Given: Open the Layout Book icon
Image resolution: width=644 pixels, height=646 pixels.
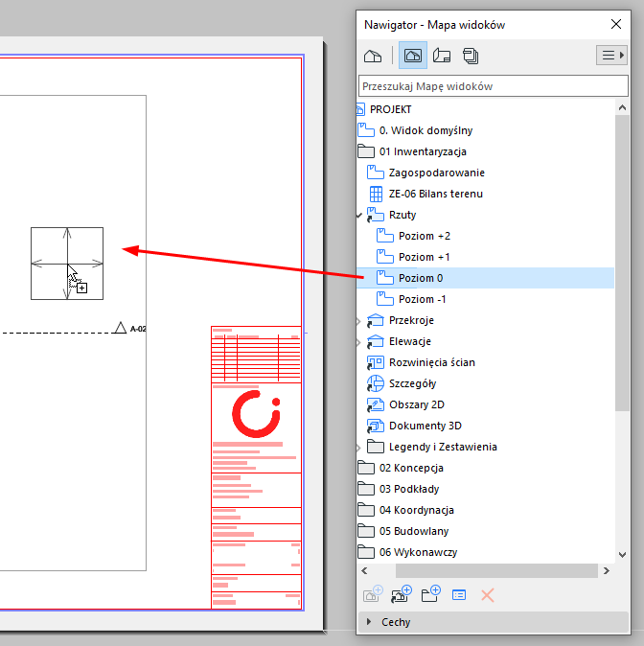Looking at the screenshot, I should tap(442, 56).
